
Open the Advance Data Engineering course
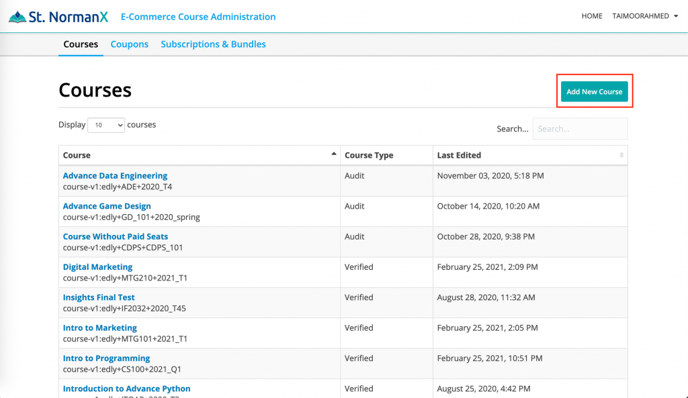coord(115,176)
